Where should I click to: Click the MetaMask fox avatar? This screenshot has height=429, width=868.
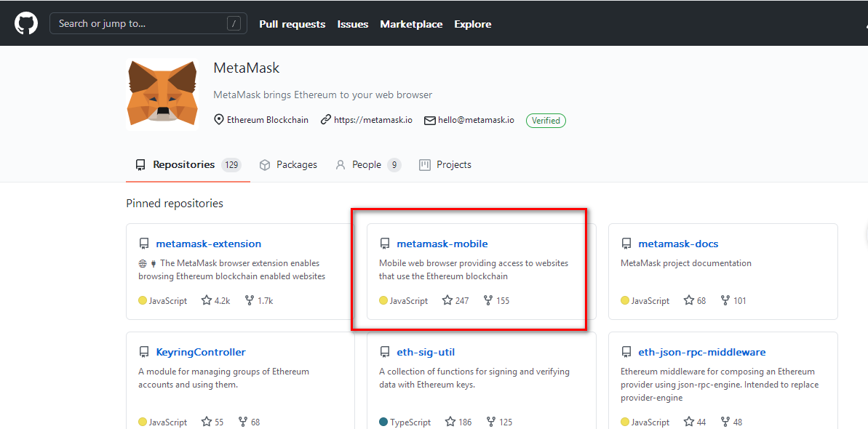coord(162,92)
